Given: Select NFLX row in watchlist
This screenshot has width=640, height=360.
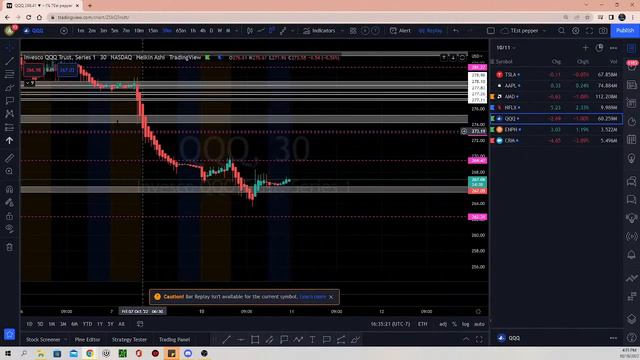Looking at the screenshot, I should pyautogui.click(x=557, y=107).
